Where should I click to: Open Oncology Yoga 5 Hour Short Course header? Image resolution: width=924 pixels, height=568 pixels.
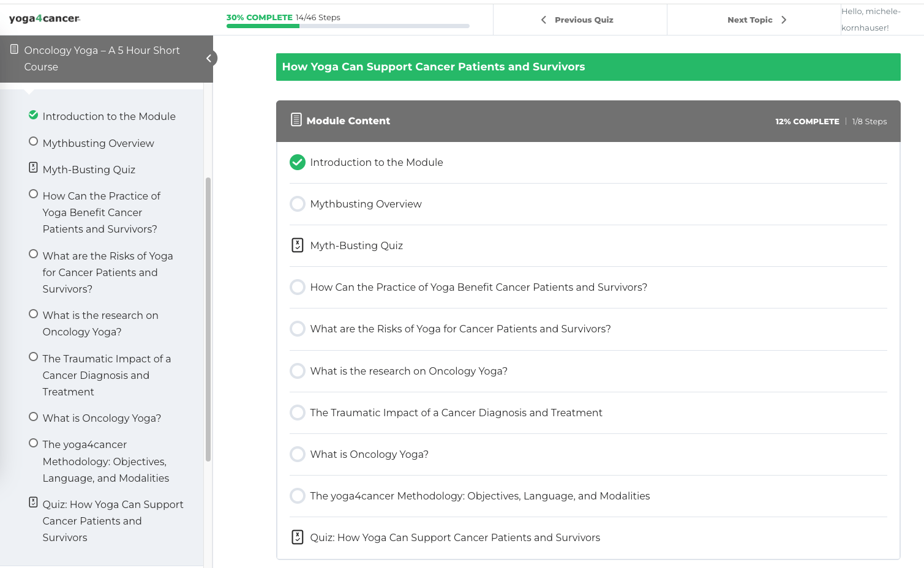[x=102, y=58]
